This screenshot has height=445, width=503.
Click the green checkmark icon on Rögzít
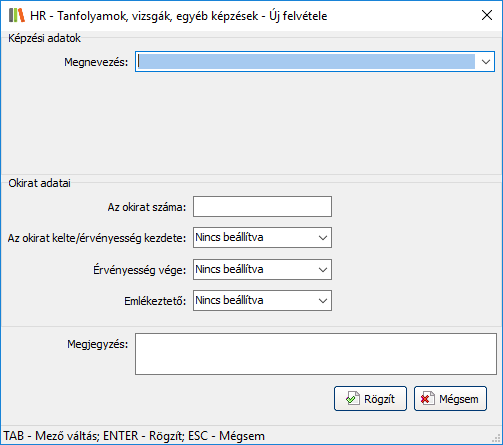pyautogui.click(x=353, y=398)
